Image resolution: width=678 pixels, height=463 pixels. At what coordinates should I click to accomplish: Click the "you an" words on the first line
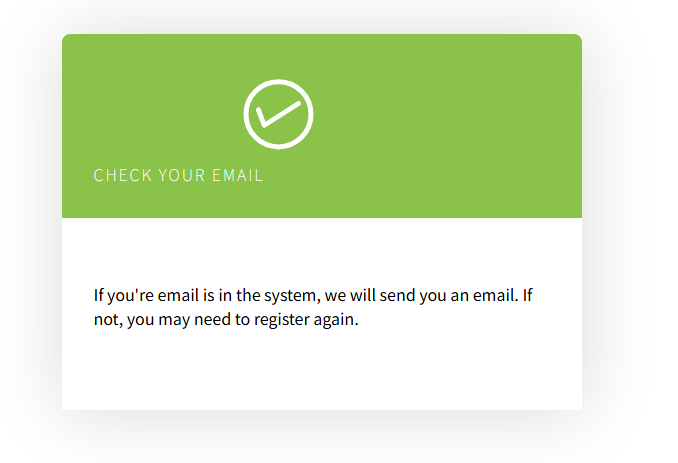(x=444, y=297)
